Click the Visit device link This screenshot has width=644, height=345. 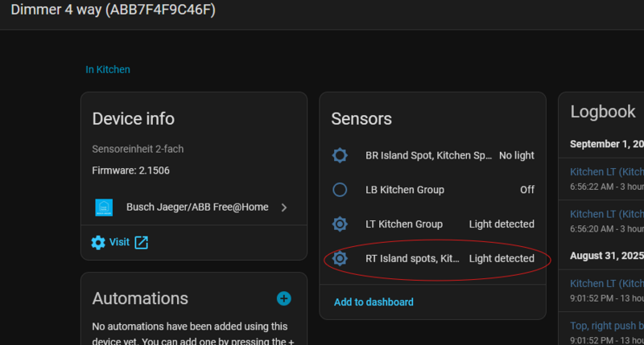pyautogui.click(x=119, y=242)
